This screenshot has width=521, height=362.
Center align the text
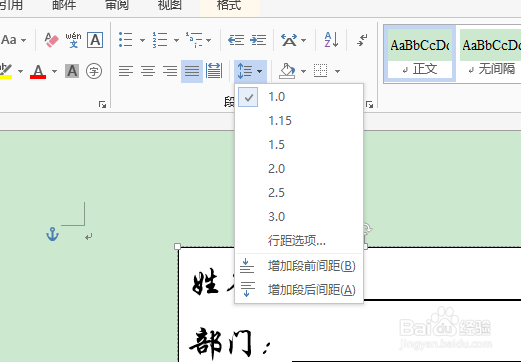(x=148, y=71)
